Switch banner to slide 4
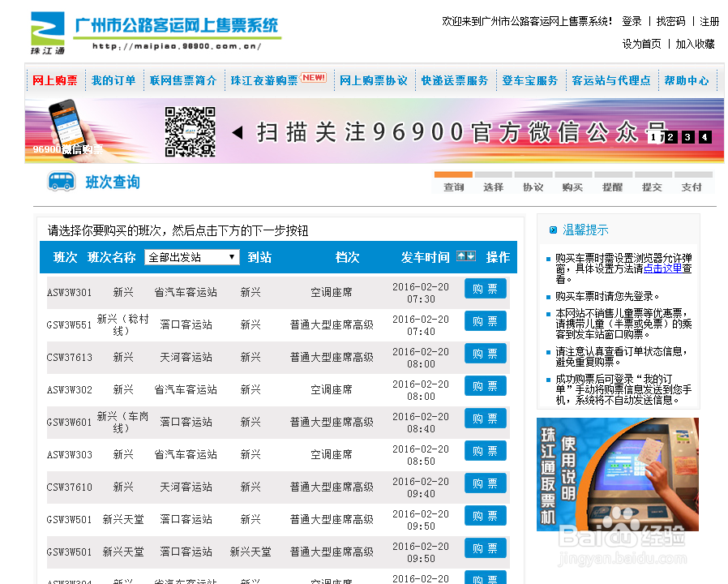Screen dimensions: 728x584 [705, 137]
